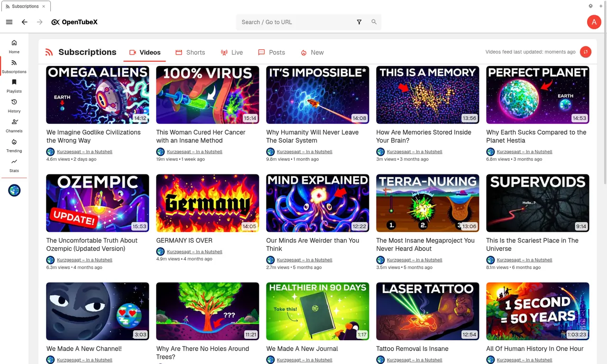607x364 pixels.
Task: Open 'GERMANY IS OVER' video title
Action: tap(184, 240)
